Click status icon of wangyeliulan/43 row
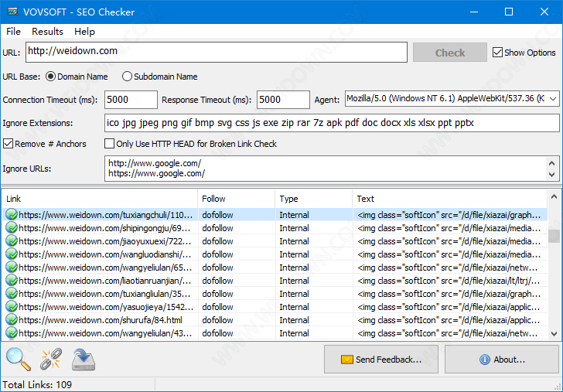563x392 pixels. [12, 333]
